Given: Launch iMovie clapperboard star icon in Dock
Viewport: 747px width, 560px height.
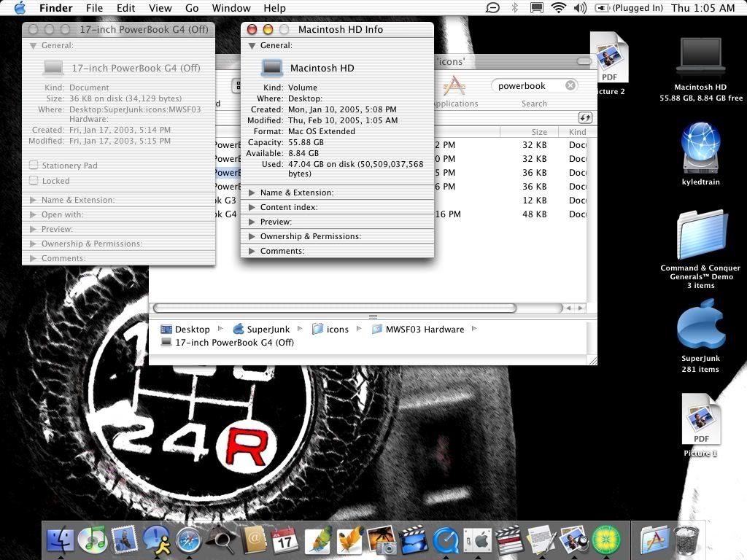Looking at the screenshot, I should 414,540.
